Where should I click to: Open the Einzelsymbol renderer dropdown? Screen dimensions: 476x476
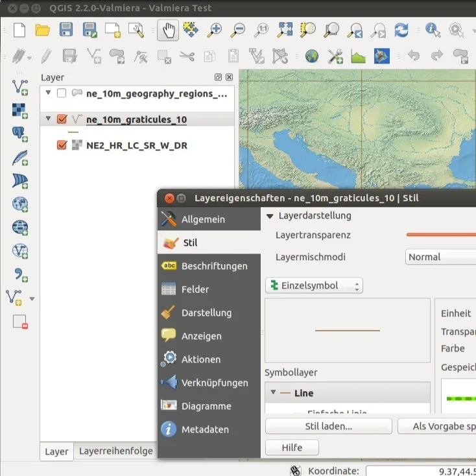point(314,285)
